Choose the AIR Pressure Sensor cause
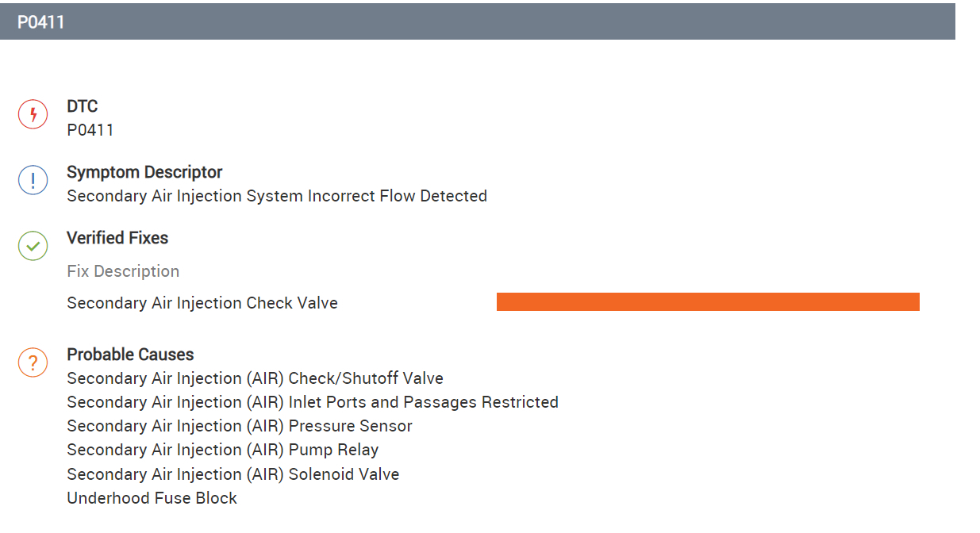 [x=240, y=426]
